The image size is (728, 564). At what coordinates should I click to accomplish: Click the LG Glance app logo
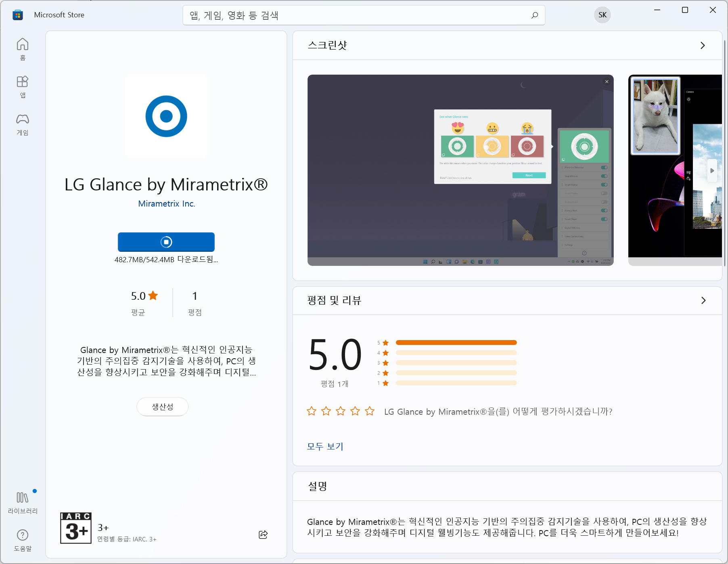166,116
